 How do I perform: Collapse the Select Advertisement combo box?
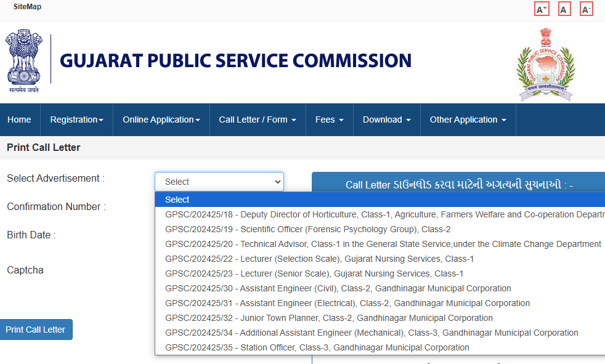point(219,182)
